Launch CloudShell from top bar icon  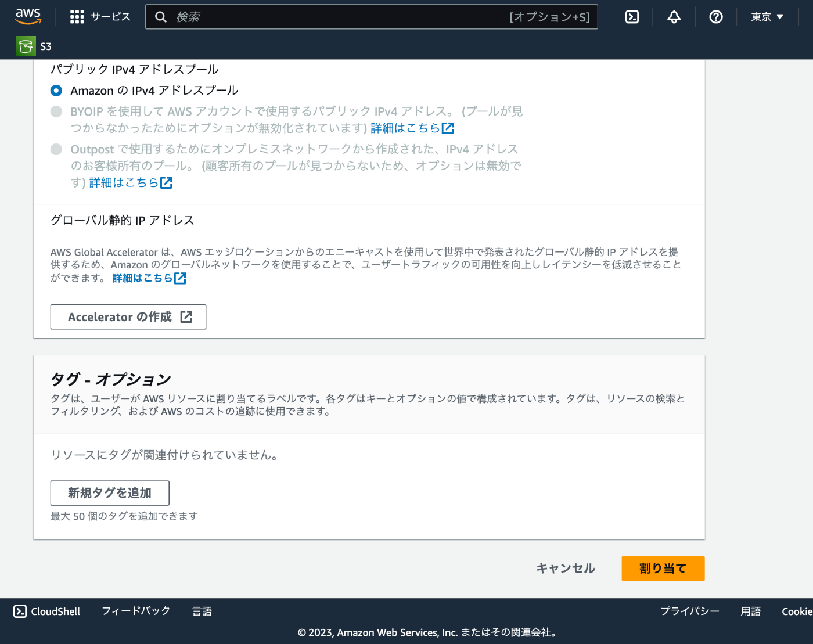(x=632, y=17)
